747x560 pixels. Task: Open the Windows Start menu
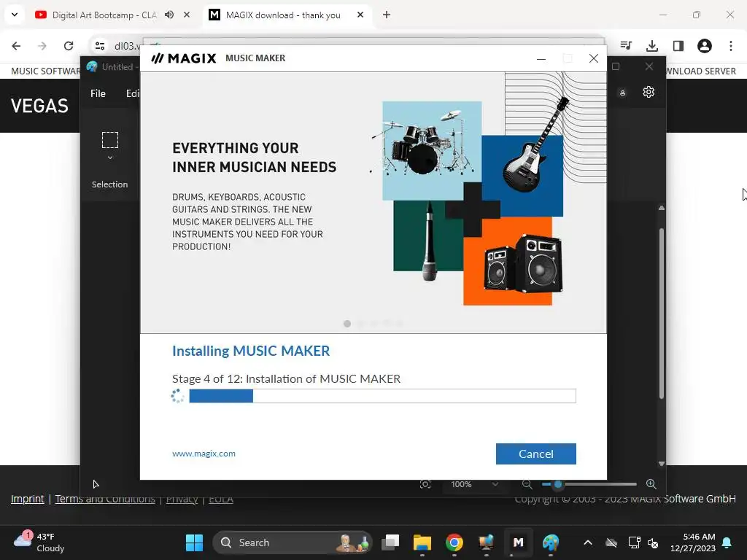click(194, 542)
